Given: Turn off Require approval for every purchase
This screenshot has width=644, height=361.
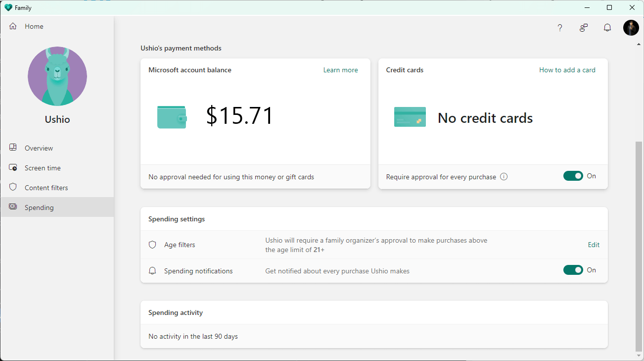Looking at the screenshot, I should 573,176.
